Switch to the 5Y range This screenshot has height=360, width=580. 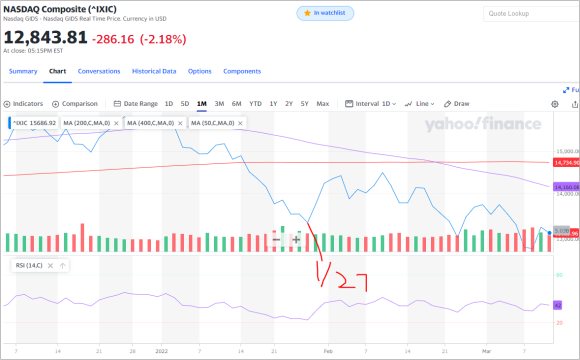click(304, 104)
